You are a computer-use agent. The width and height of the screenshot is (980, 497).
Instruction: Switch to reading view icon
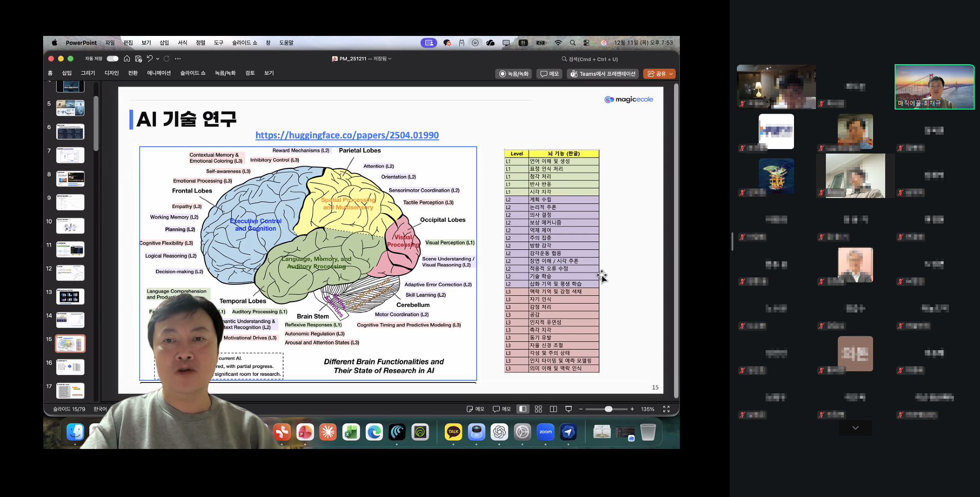click(x=554, y=409)
